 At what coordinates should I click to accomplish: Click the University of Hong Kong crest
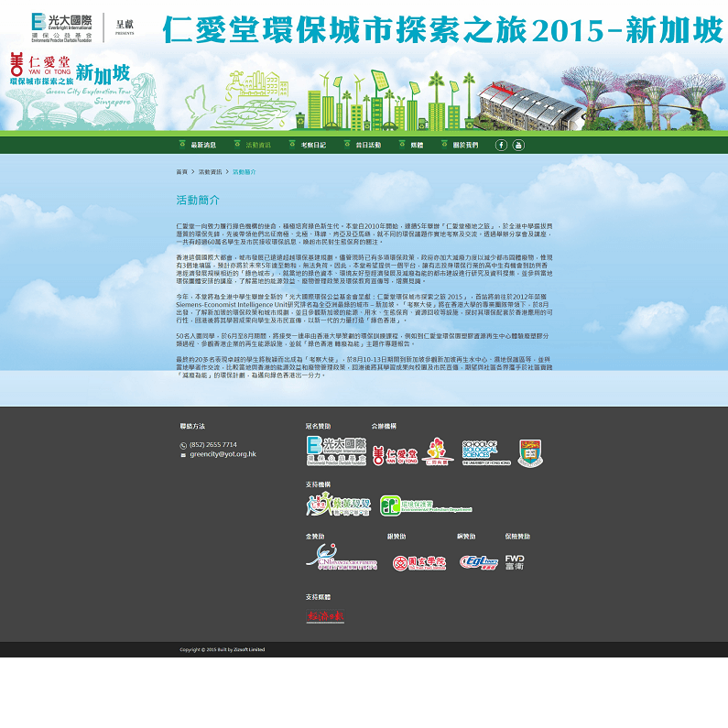(530, 452)
